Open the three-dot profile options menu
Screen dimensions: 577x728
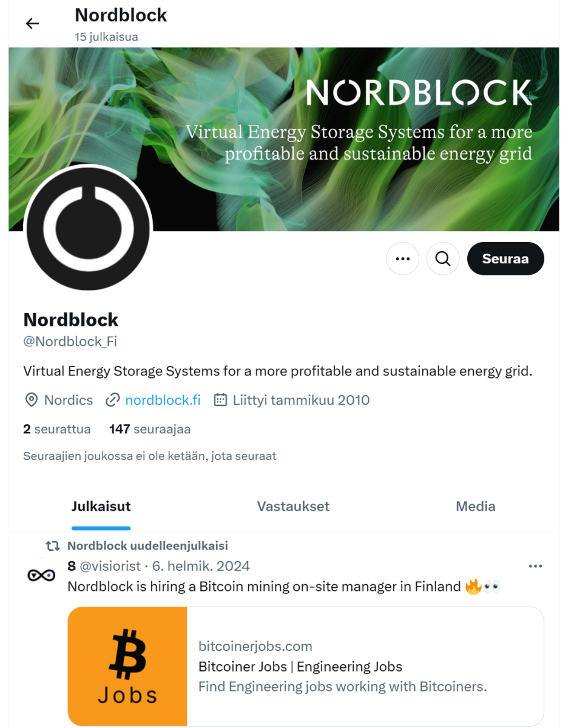(x=402, y=259)
